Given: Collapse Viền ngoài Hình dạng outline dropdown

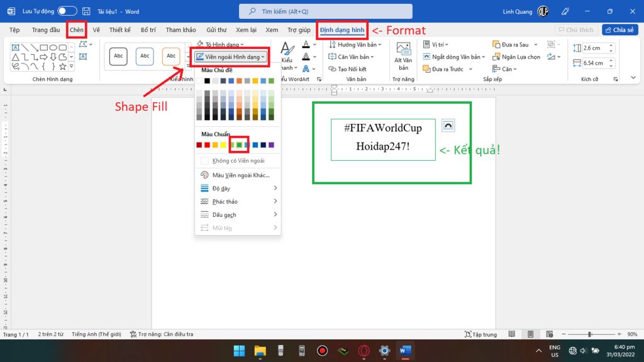Looking at the screenshot, I should point(231,57).
